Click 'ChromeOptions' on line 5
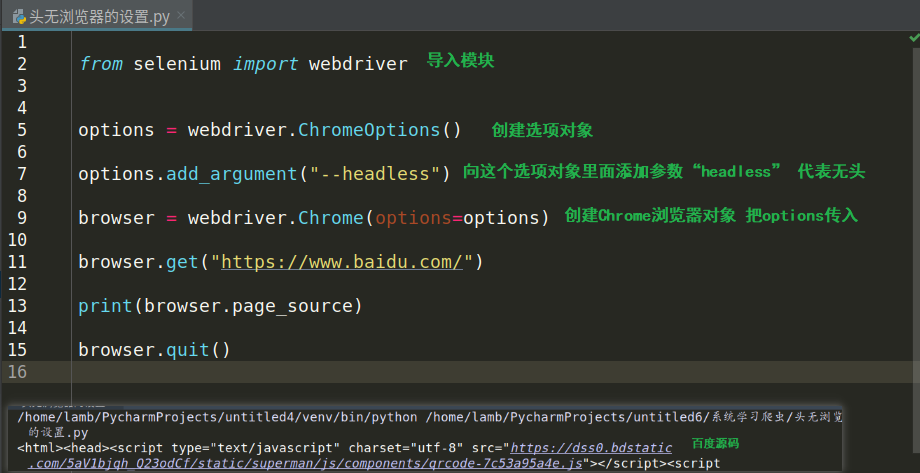The image size is (920, 473). coord(369,130)
